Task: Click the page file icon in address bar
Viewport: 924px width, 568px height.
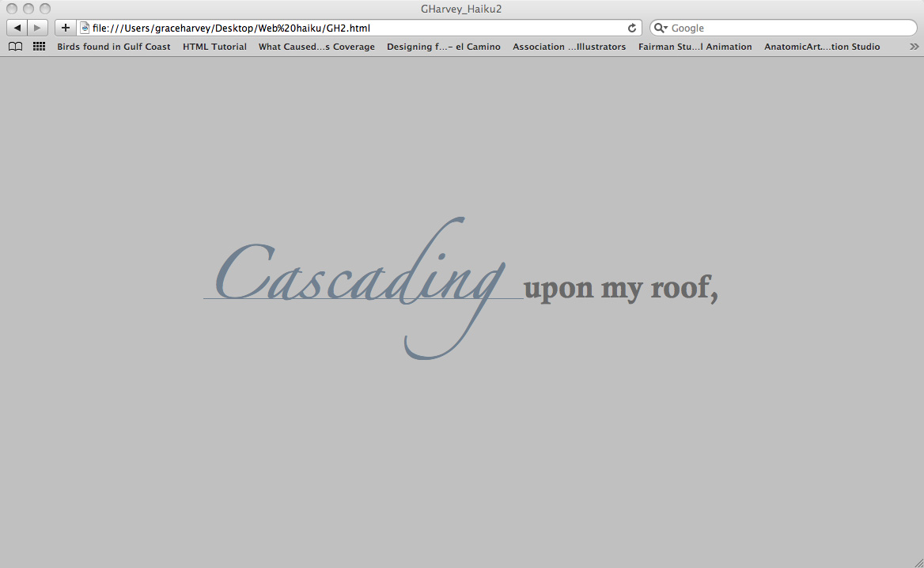Action: (85, 28)
